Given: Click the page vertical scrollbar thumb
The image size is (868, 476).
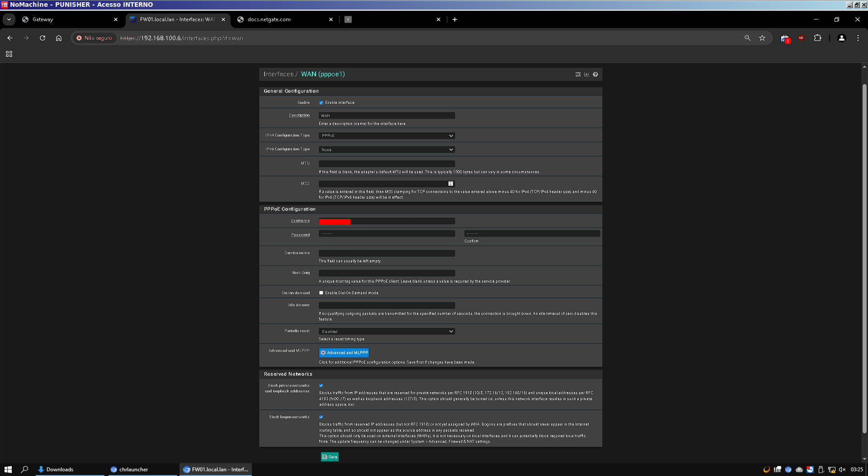Looking at the screenshot, I should point(864,258).
